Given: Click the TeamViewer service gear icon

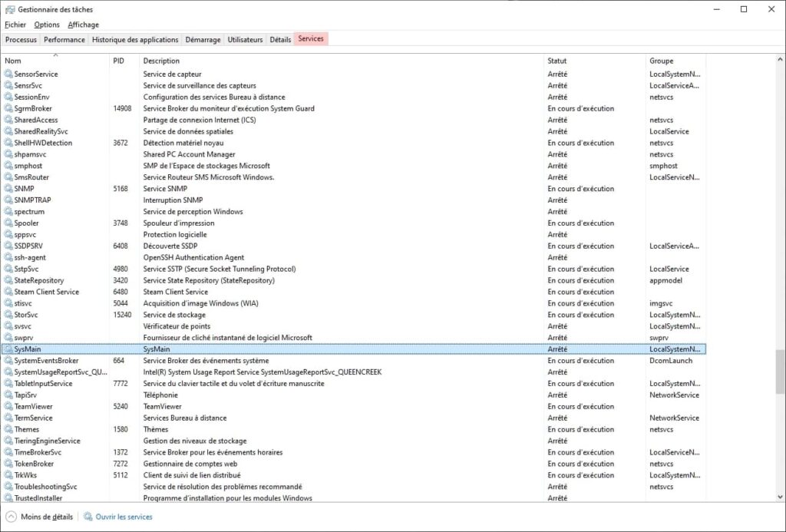Looking at the screenshot, I should tap(8, 407).
